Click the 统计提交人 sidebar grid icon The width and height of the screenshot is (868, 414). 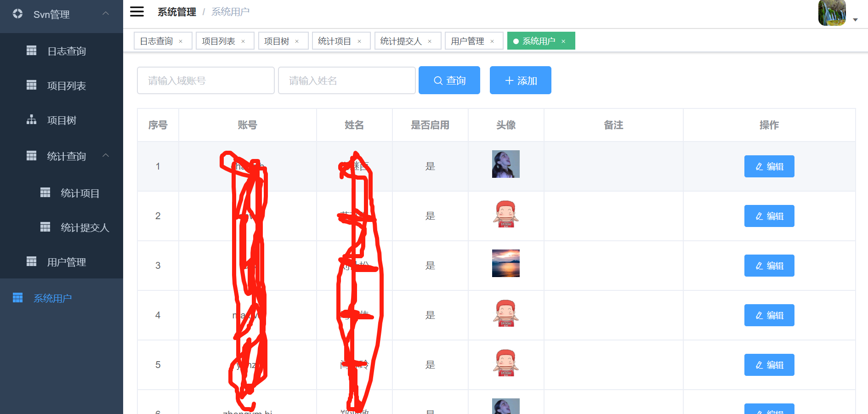[x=45, y=227]
